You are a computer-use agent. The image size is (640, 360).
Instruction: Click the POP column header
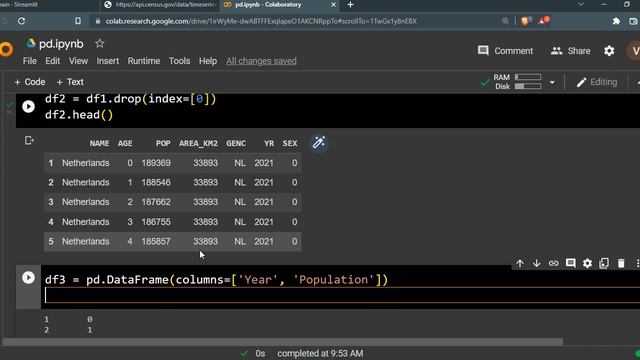(x=163, y=143)
